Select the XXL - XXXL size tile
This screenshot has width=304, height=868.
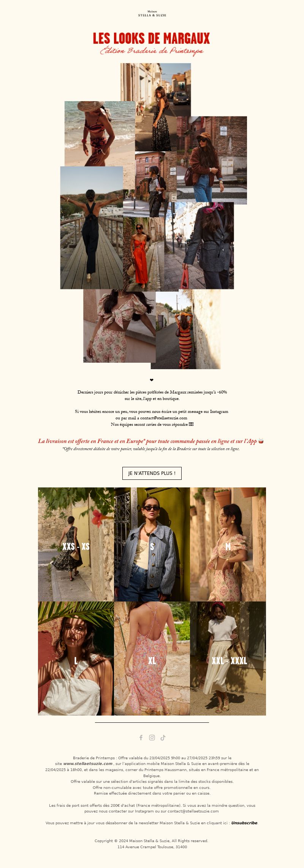point(228,659)
